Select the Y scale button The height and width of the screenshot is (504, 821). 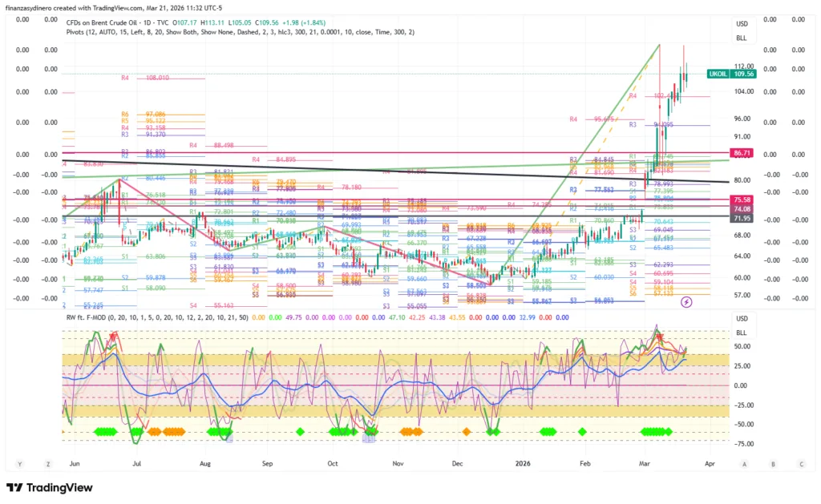(20, 464)
